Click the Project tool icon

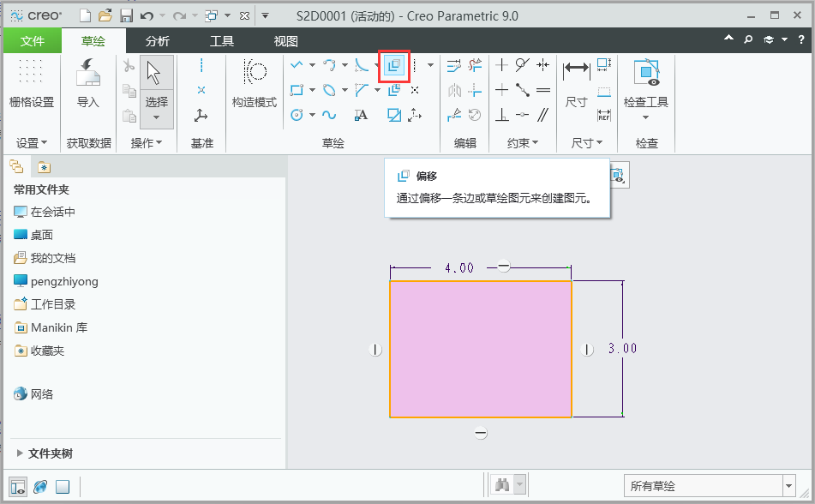pos(394,115)
